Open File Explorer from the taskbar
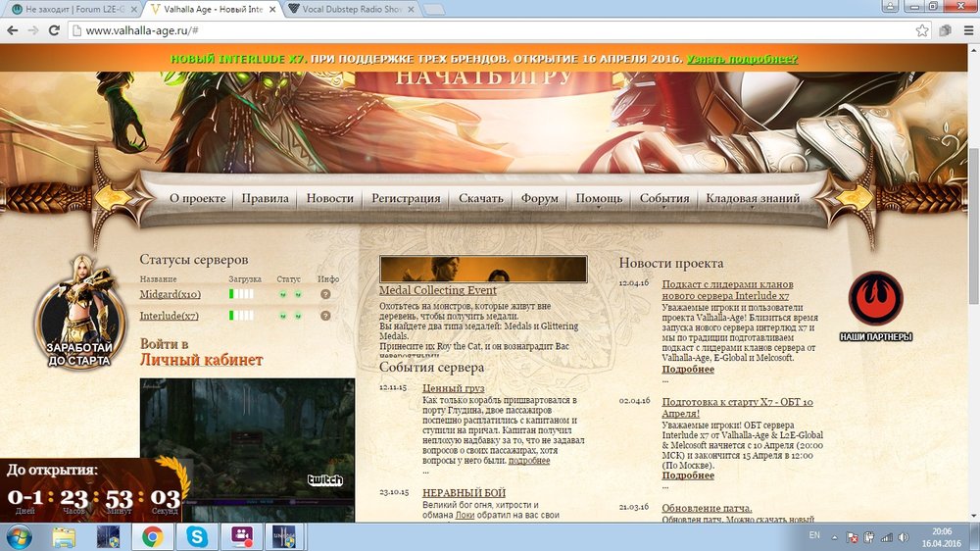This screenshot has width=980, height=551. [65, 536]
